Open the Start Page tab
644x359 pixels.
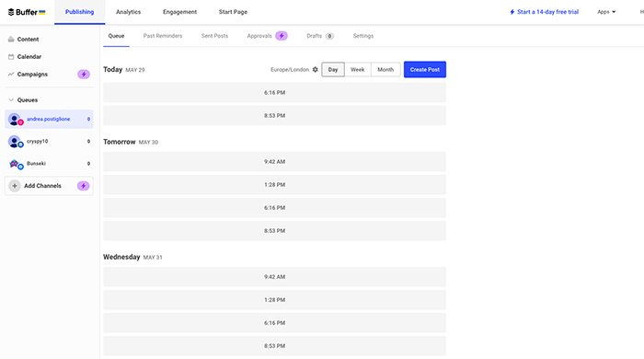click(x=233, y=12)
